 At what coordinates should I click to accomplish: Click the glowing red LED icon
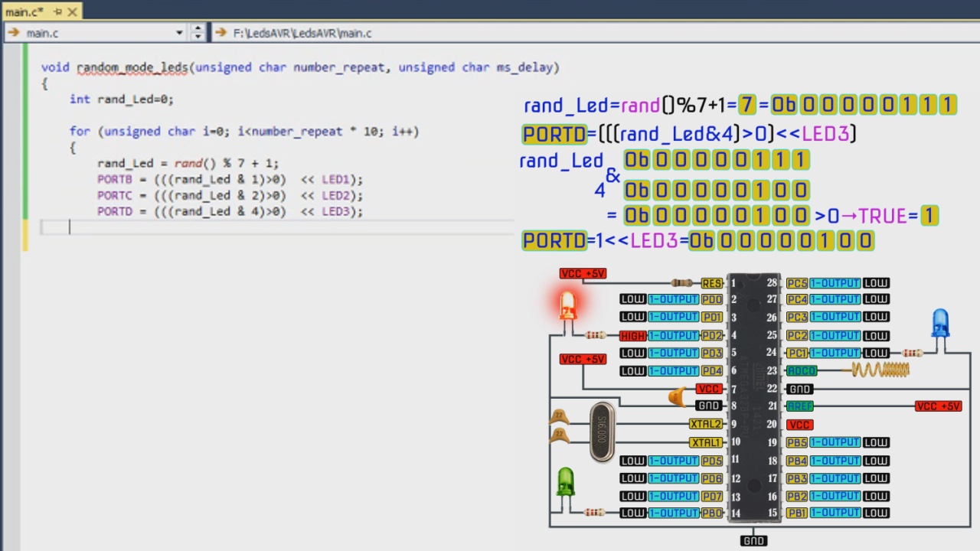click(567, 308)
